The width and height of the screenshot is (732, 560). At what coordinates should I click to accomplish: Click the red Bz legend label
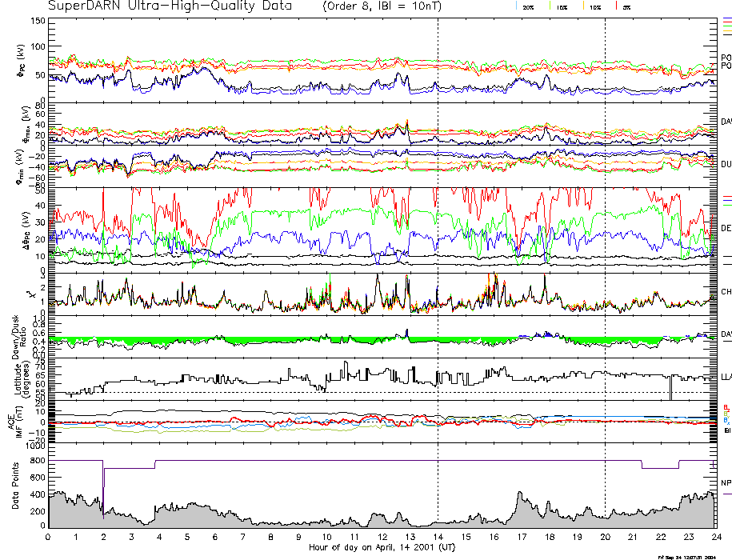point(726,406)
